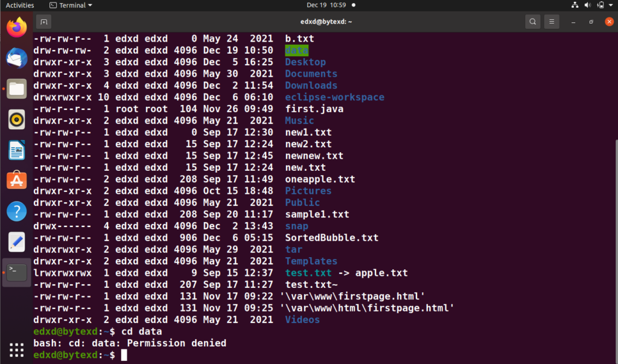Launch the Text Editor from dock
618x364 pixels.
tap(16, 241)
